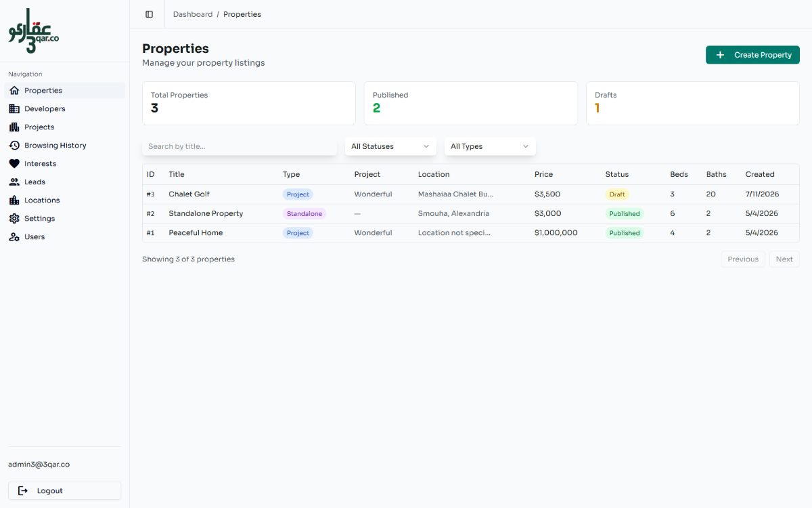Click the #3 ID cell
Viewport: 812px width, 508px height.
(x=151, y=194)
